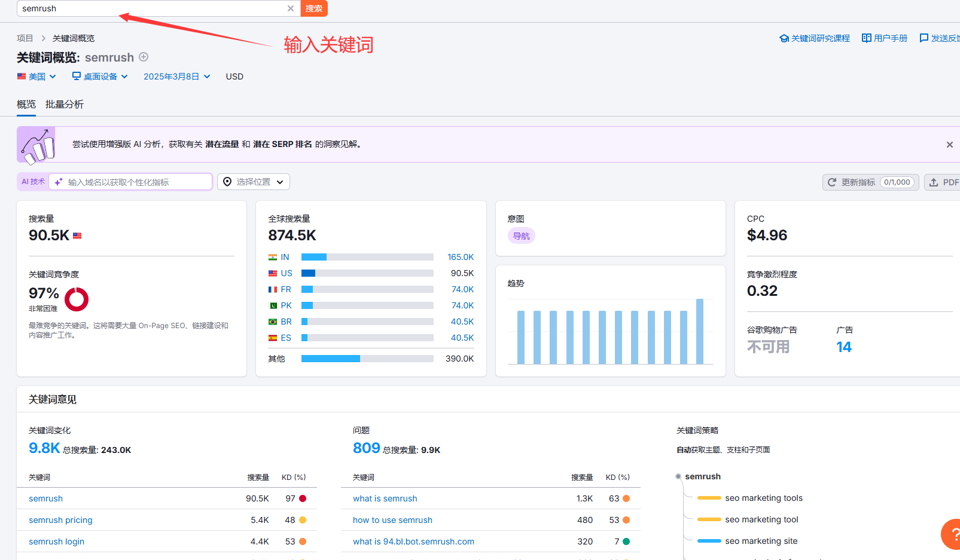Expand the 美国 country dropdown
The height and width of the screenshot is (560, 960).
point(36,76)
